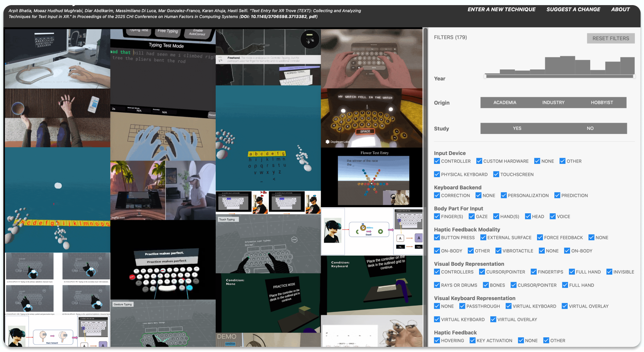Image resolution: width=644 pixels, height=352 pixels.
Task: Open the Enter a New Technique page
Action: 501,10
